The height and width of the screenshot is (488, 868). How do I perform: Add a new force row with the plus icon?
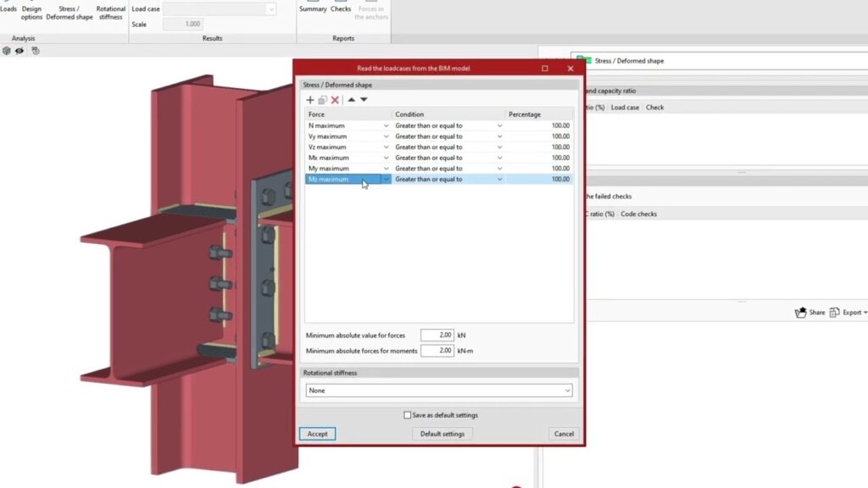click(310, 100)
